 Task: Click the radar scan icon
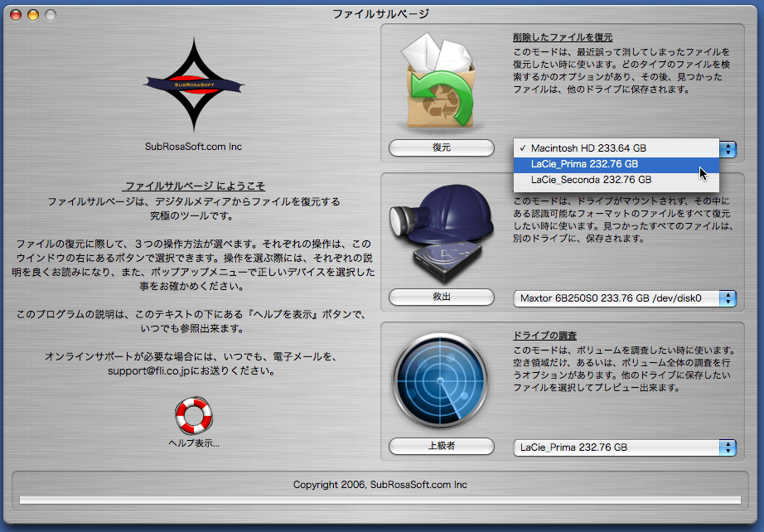point(441,381)
